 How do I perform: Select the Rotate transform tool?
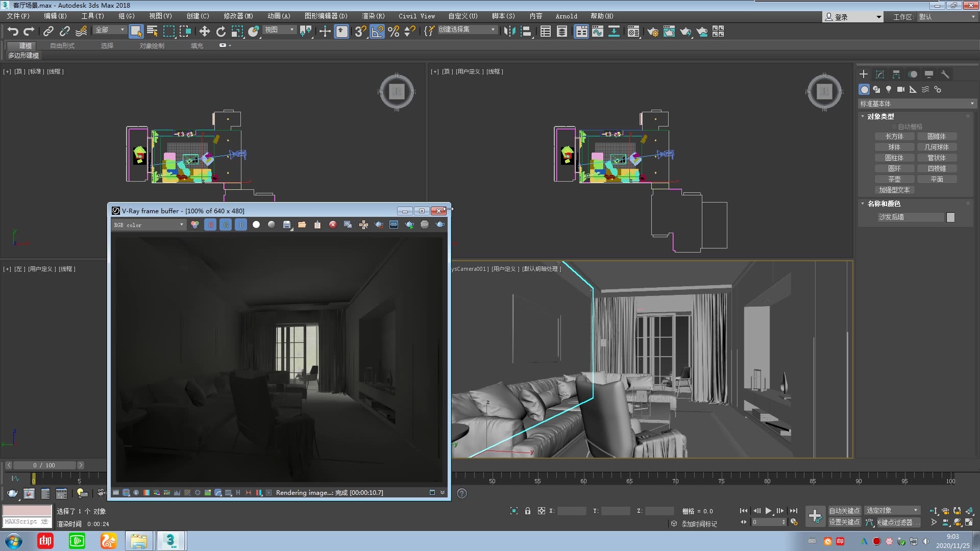(220, 32)
